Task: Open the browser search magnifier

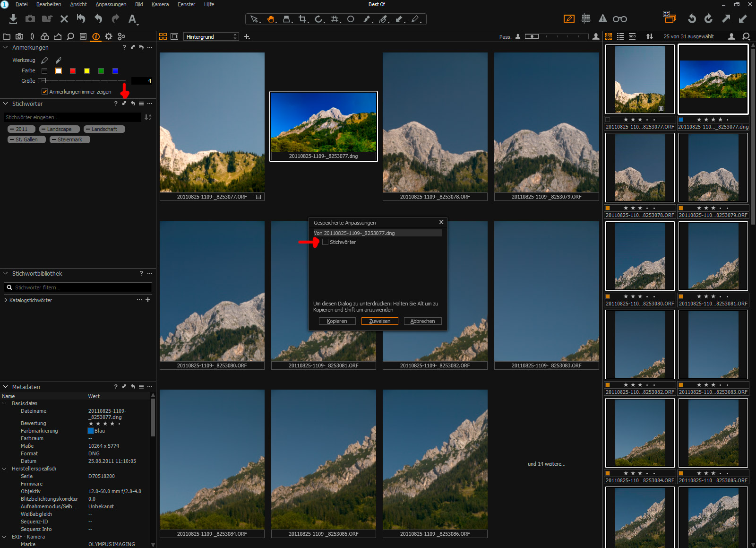Action: tap(747, 36)
